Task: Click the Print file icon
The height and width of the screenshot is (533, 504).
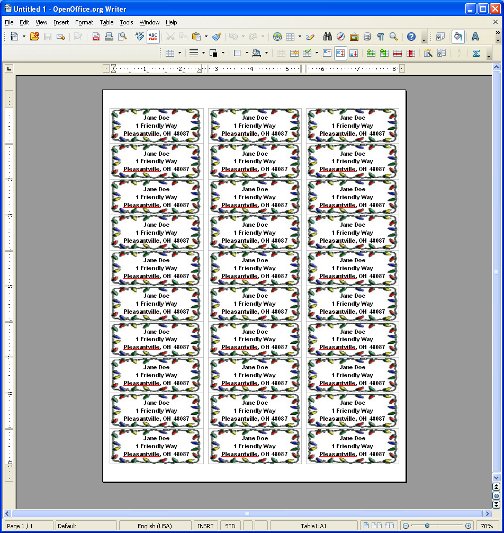Action: (109, 37)
